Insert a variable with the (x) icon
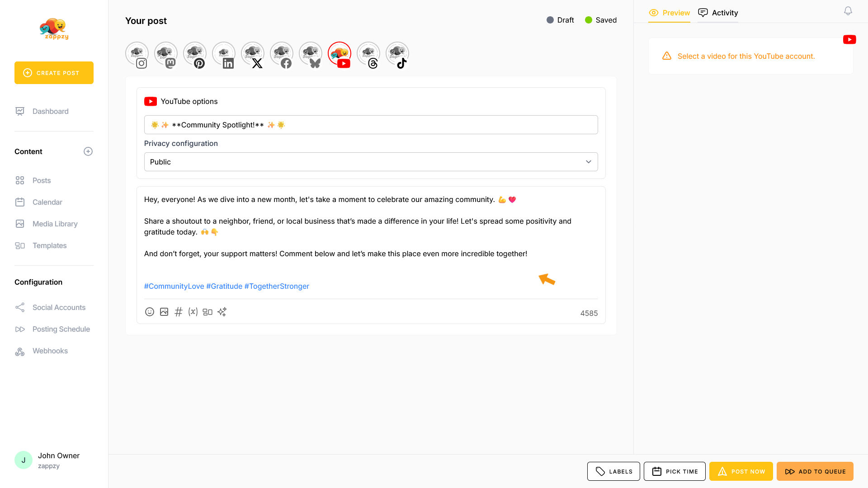The image size is (868, 488). (x=193, y=312)
